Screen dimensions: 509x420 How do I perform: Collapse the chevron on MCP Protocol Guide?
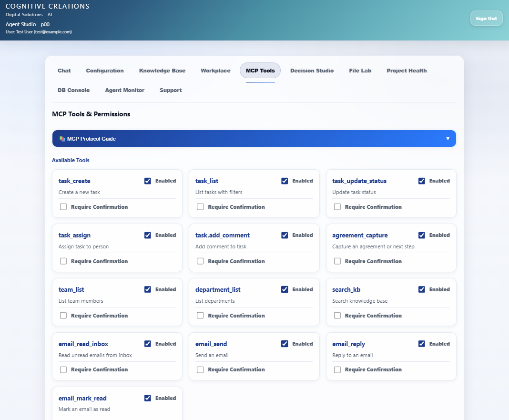448,138
